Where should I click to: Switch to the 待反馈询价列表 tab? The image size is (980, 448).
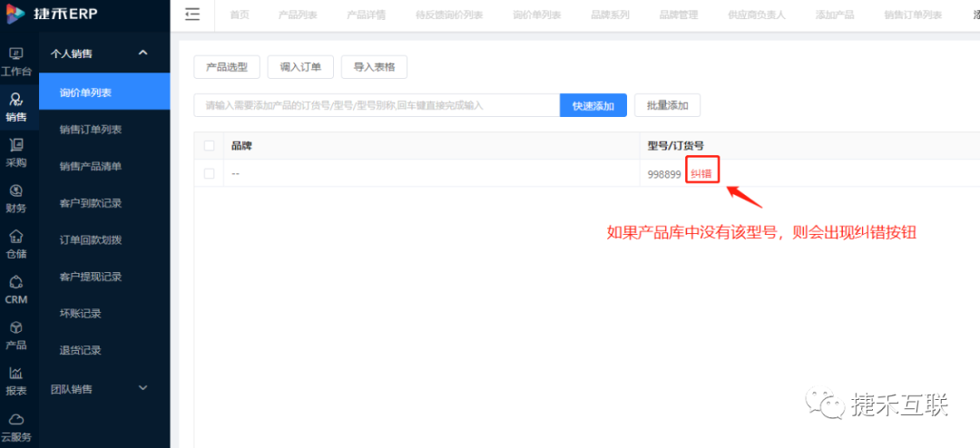pyautogui.click(x=449, y=15)
